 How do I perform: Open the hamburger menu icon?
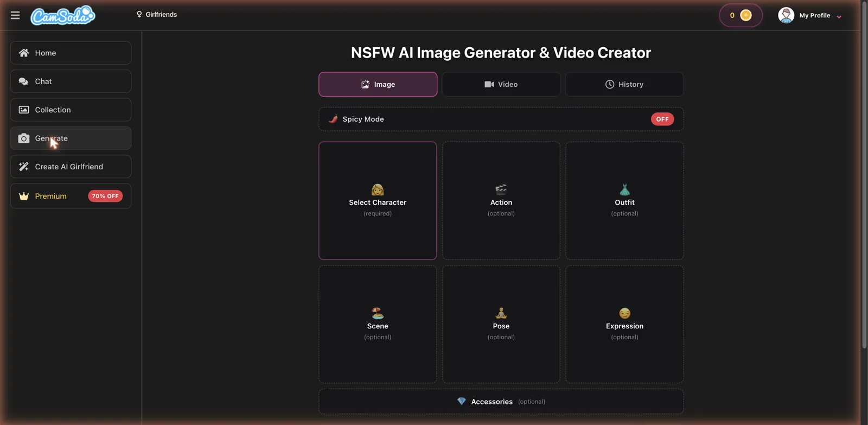[15, 15]
